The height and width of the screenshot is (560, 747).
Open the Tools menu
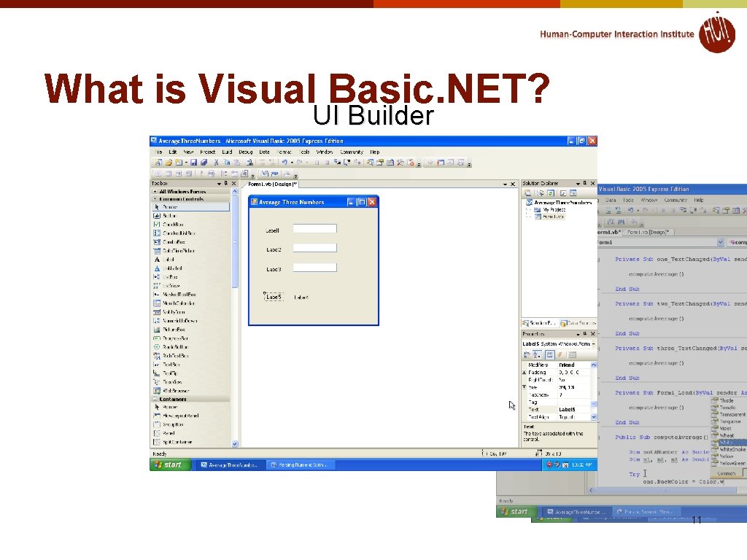point(305,152)
